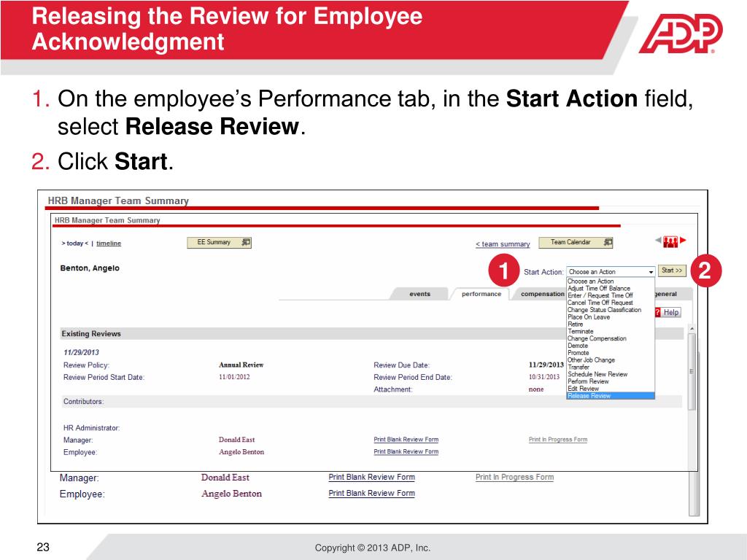Switch to the performance tab
This screenshot has width=747, height=560.
click(481, 294)
